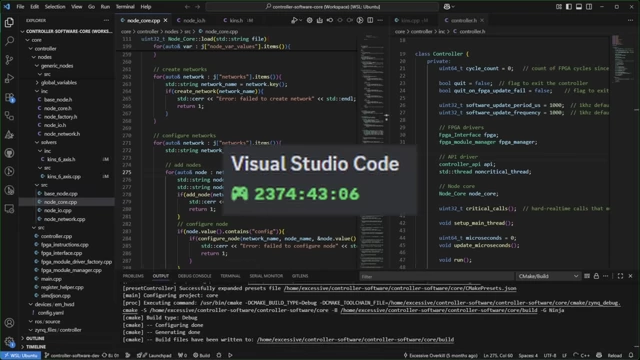640x360 pixels.
Task: Click Ln 275, Col 60 cursor position
Action: click(498, 356)
